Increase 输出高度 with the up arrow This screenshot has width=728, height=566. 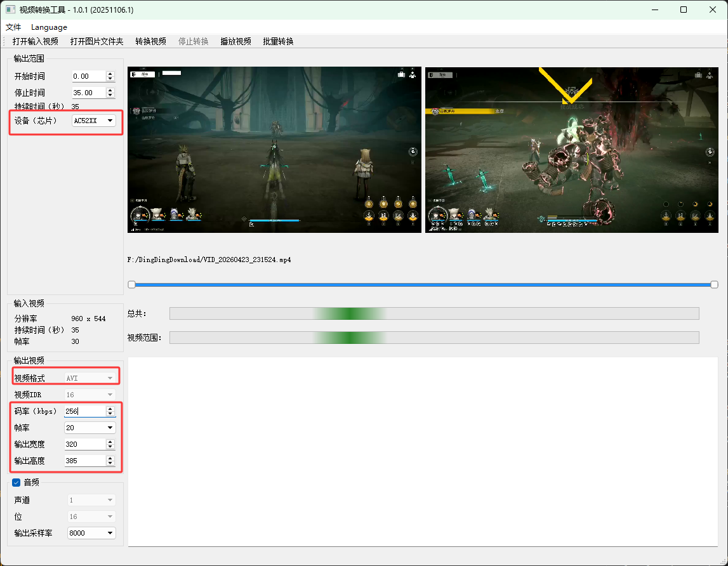click(110, 458)
